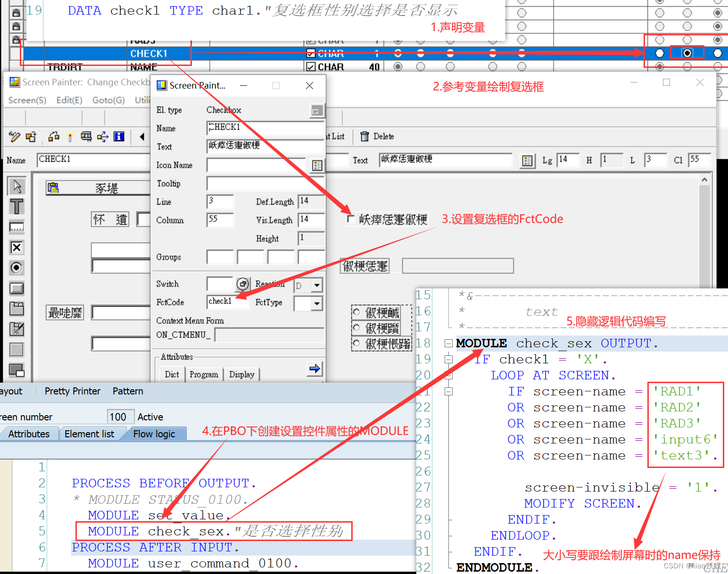The height and width of the screenshot is (574, 728).
Task: Open the FctType dropdown
Action: [x=316, y=304]
